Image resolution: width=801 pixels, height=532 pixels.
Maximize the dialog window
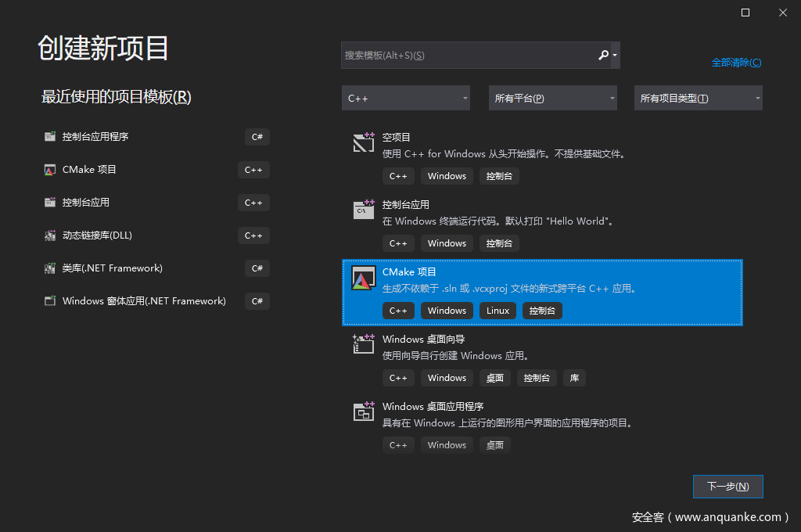point(745,13)
